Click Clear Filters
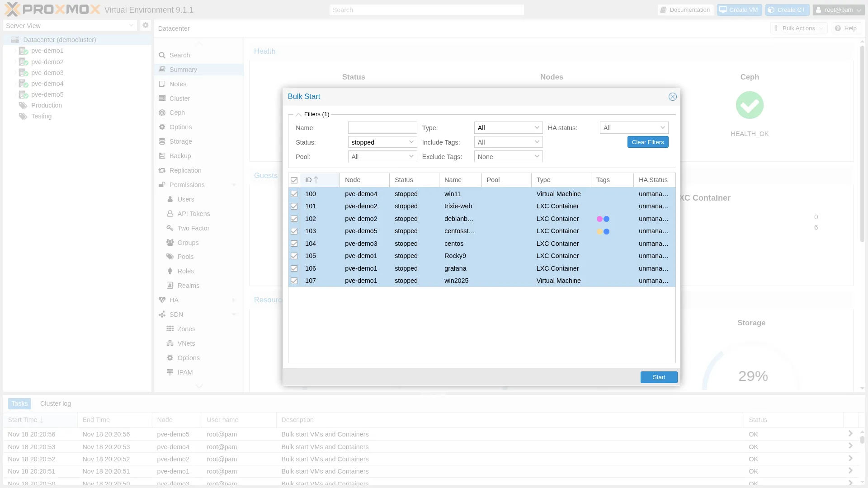The width and height of the screenshot is (868, 488). coord(647,142)
